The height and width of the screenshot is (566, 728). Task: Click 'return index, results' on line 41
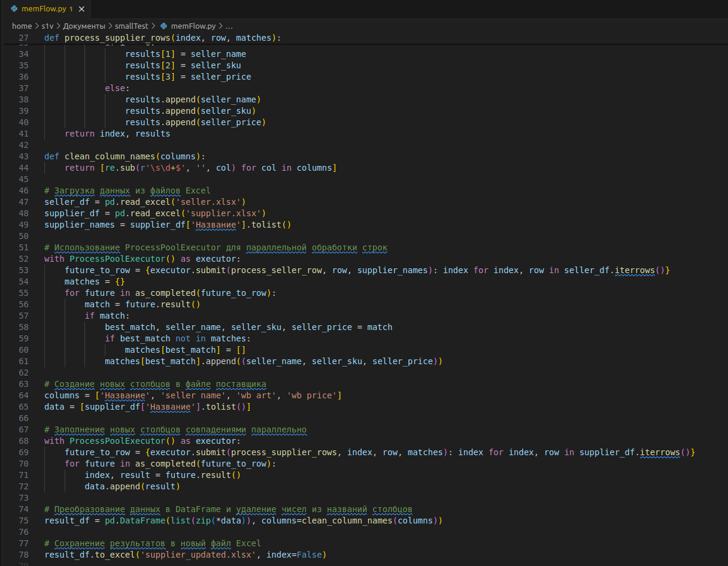pos(117,134)
